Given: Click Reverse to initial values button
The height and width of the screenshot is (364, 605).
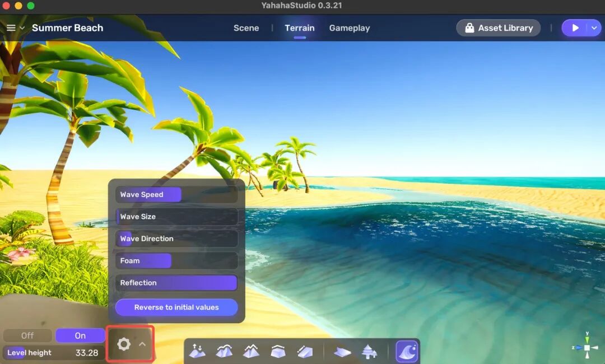Looking at the screenshot, I should pyautogui.click(x=176, y=307).
